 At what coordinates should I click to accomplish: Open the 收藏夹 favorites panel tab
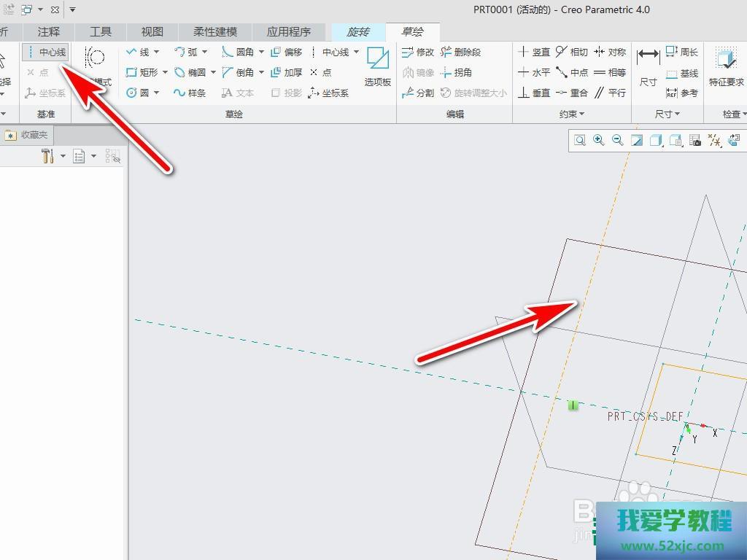point(28,135)
